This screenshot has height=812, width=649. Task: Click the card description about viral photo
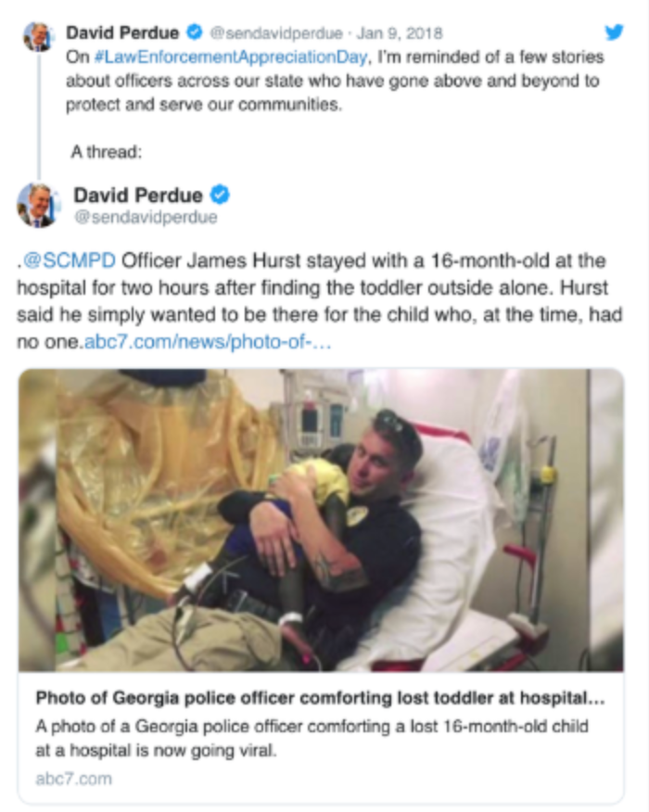coord(312,738)
